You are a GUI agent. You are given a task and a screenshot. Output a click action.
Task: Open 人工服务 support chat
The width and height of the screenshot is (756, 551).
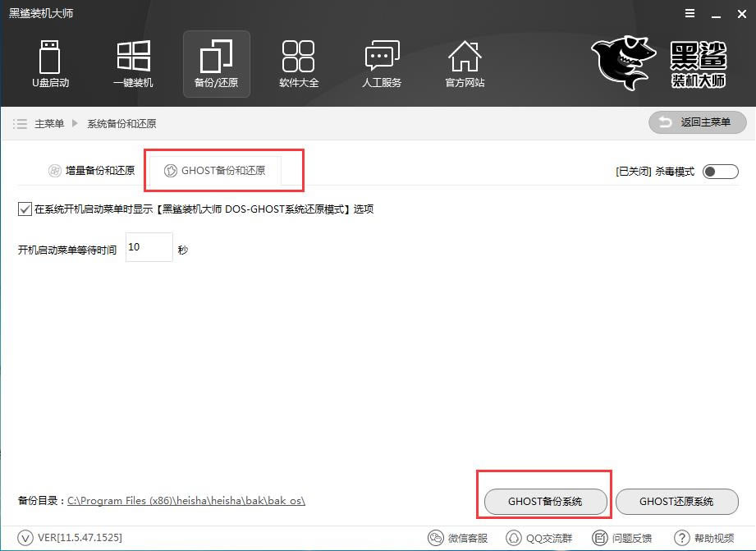[382, 64]
